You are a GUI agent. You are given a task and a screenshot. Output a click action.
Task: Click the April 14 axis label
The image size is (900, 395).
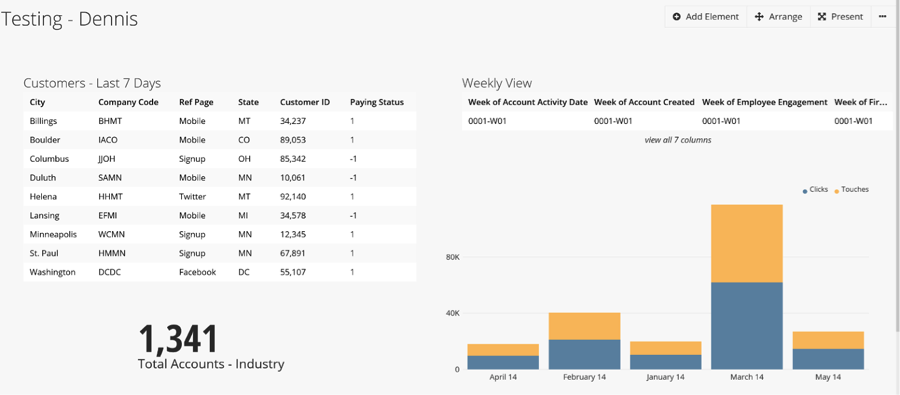(503, 377)
